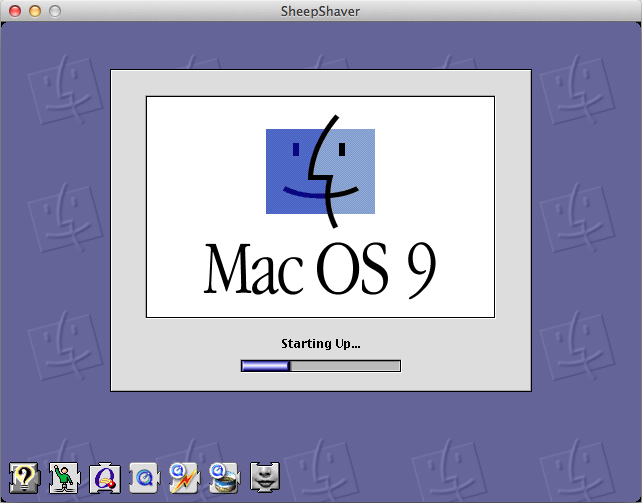Screen dimensions: 642x503
Task: Click the QuickTime lightning bolt extension icon
Action: pos(185,476)
